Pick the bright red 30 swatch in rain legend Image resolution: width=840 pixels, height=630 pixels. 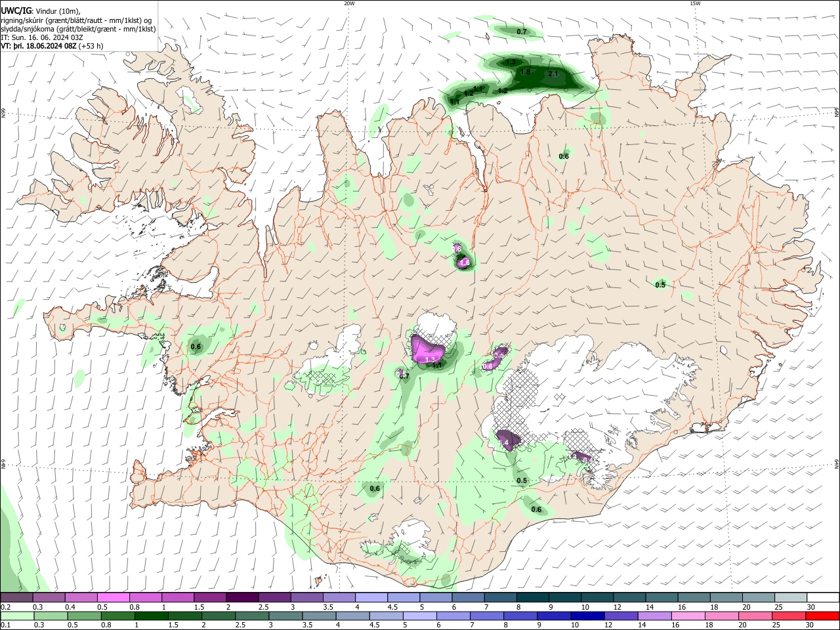[822, 616]
